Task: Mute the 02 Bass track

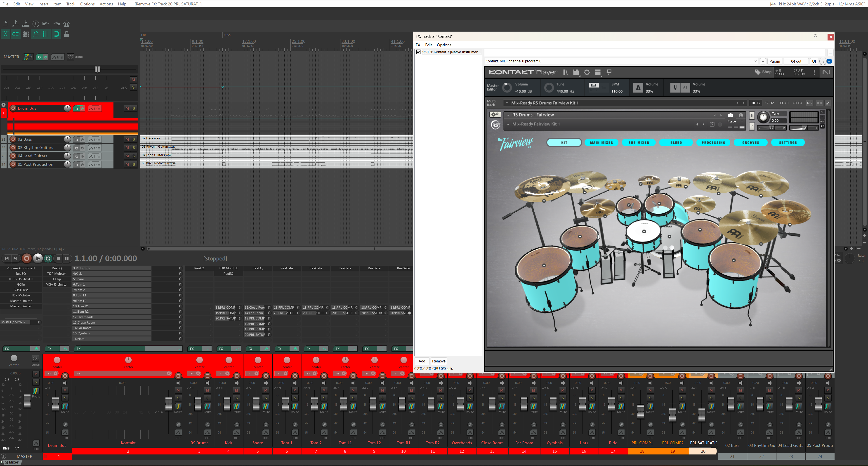Action: click(127, 140)
